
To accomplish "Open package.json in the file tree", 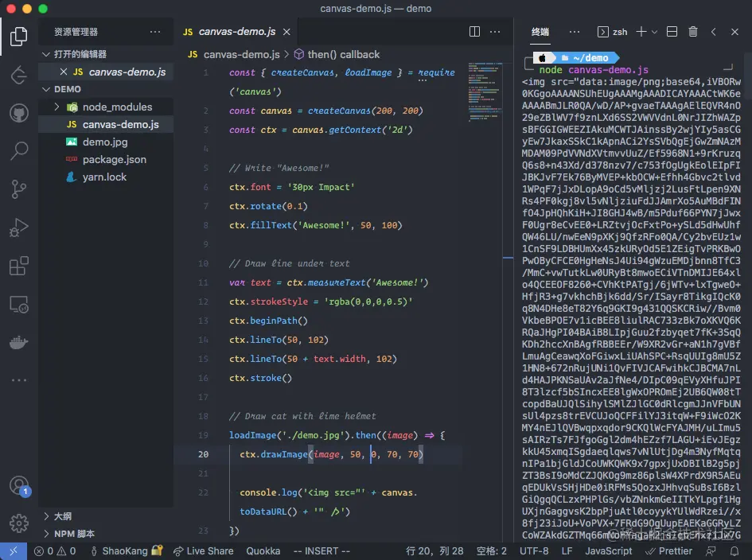I will (106, 159).
